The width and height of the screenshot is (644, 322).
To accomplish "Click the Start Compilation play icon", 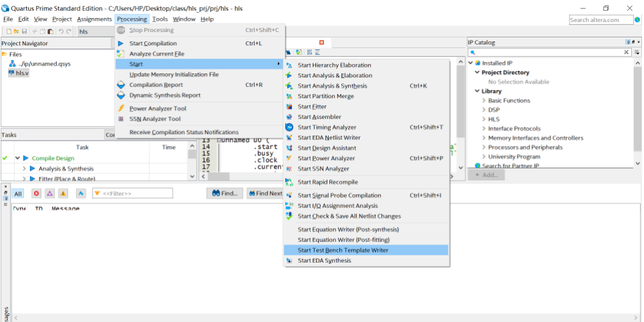I will pyautogui.click(x=121, y=43).
